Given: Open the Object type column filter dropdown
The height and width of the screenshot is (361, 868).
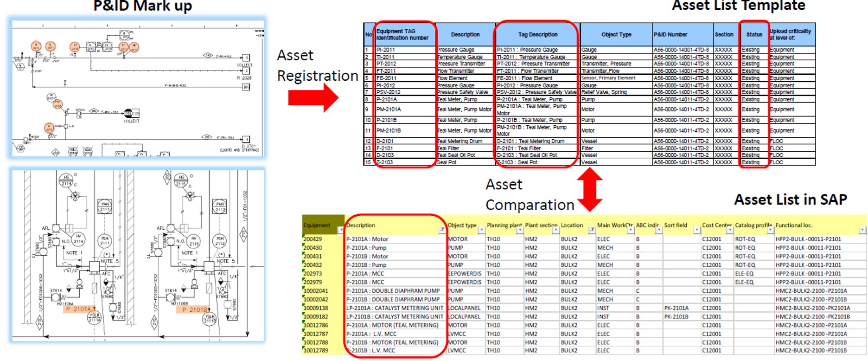Looking at the screenshot, I should [481, 230].
